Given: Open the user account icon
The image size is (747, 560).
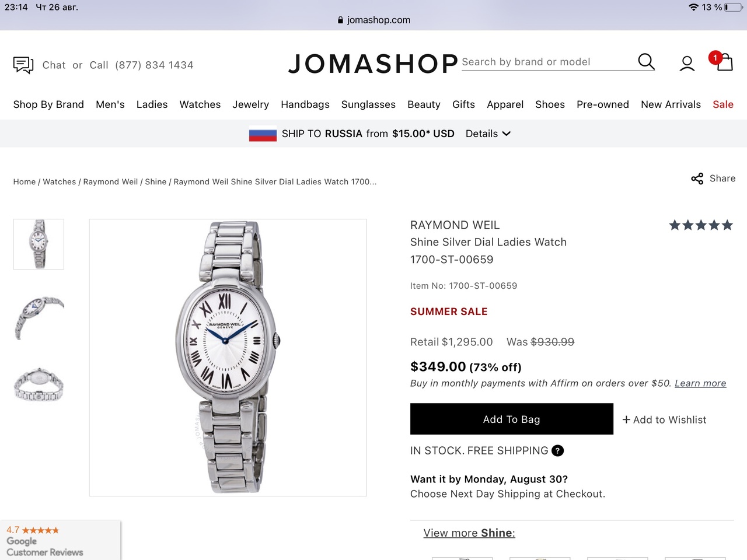Looking at the screenshot, I should 687,64.
